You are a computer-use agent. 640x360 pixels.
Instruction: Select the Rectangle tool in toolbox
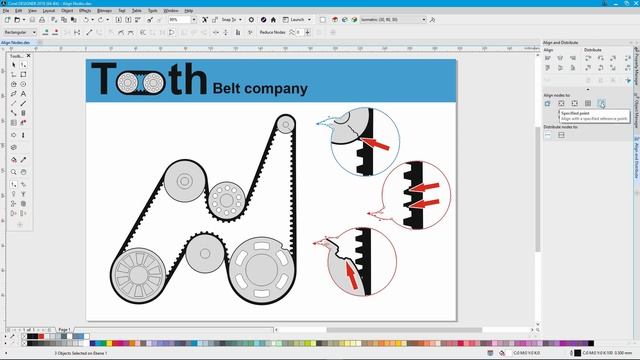(x=23, y=75)
